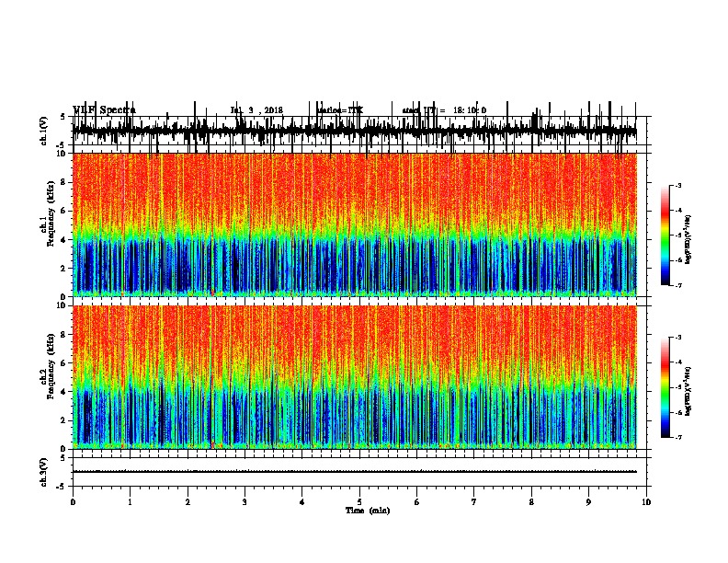Click the "6" tick on the time axis
The image size is (728, 563).
pos(416,502)
